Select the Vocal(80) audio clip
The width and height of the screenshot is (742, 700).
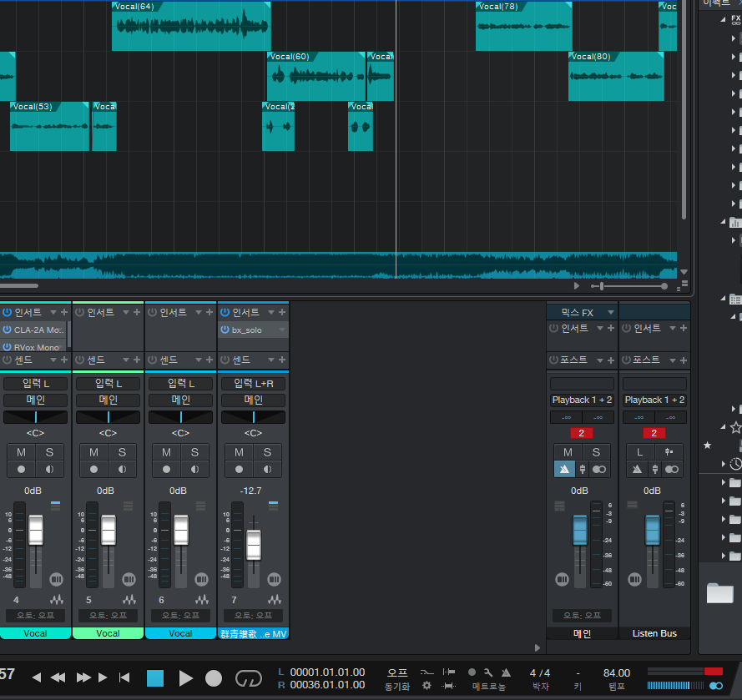click(x=616, y=76)
